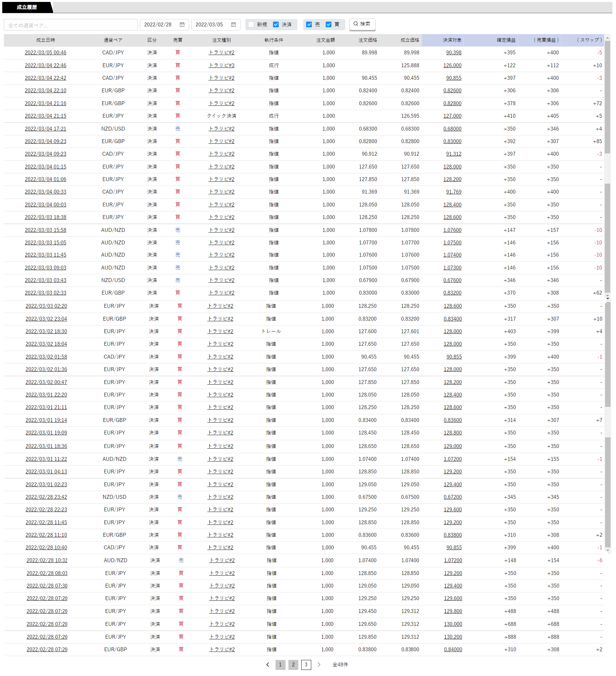Open 決済対象 link 130.200
The image size is (616, 676).
pos(453,637)
